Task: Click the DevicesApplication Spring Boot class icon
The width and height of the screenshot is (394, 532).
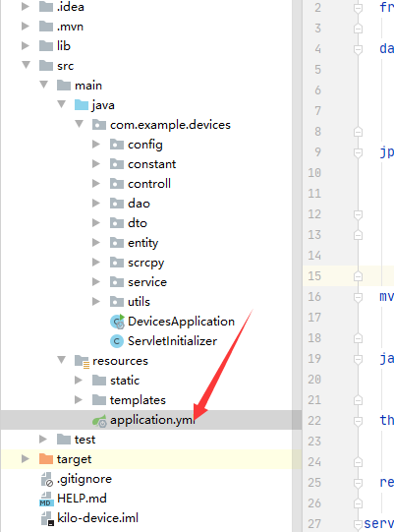Action: coord(117,322)
